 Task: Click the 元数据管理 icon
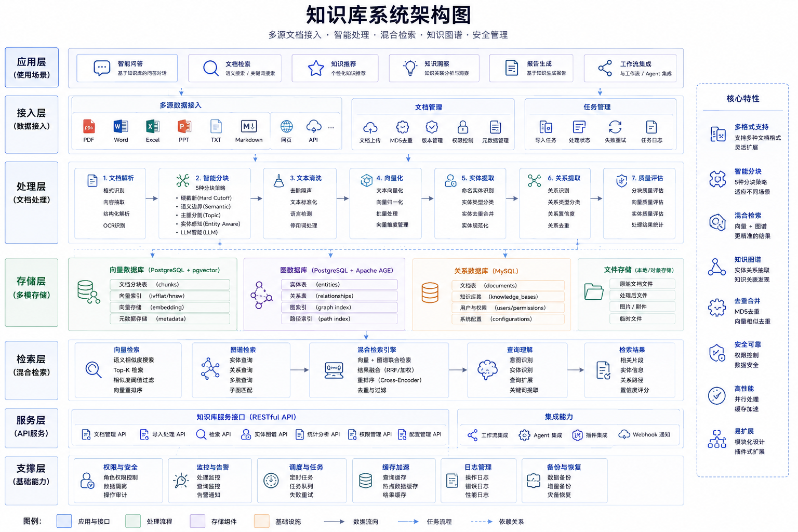click(495, 127)
